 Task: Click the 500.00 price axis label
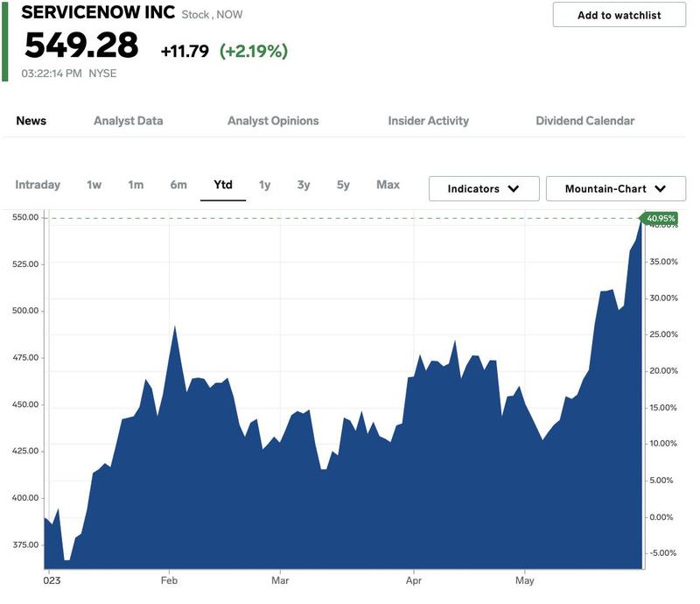[25, 311]
